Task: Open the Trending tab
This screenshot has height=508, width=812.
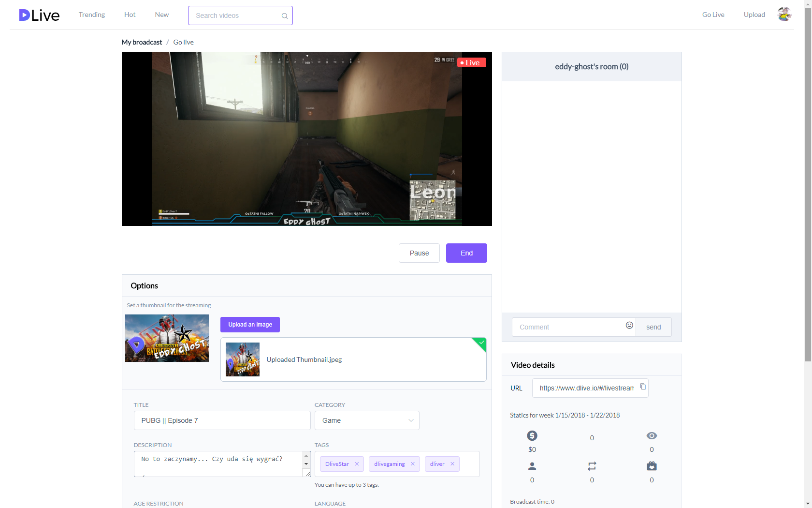Action: 92,15
